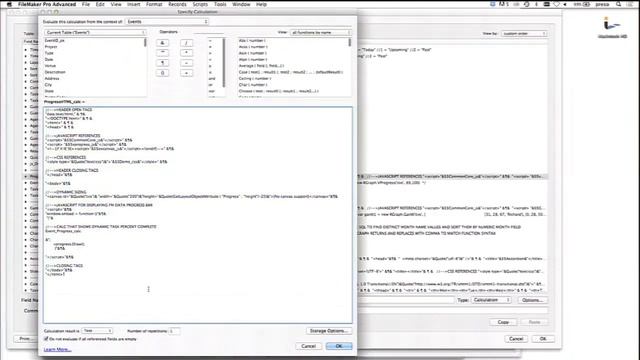The image size is (640, 360).
Task: Select the 'Choose ( test ; result0 ...)' function
Action: [x=278, y=91]
